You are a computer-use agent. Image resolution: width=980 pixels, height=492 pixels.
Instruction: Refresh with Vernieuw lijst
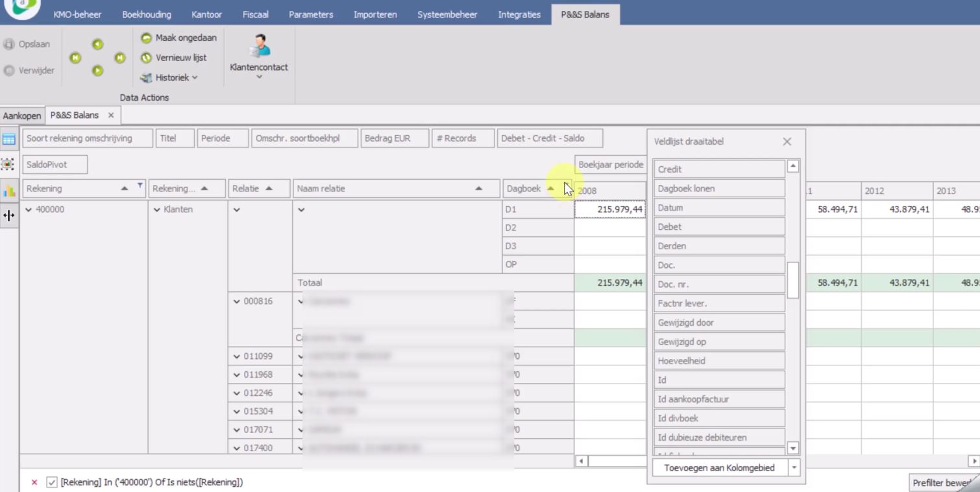click(x=174, y=58)
